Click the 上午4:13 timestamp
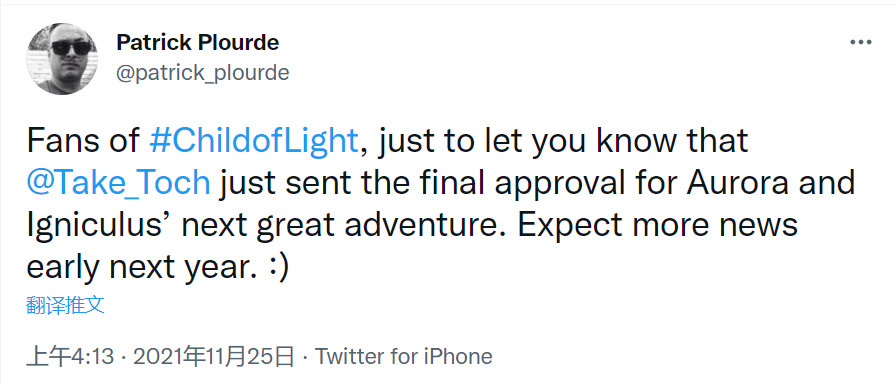Screen dimensions: 896x384 [x=71, y=357]
